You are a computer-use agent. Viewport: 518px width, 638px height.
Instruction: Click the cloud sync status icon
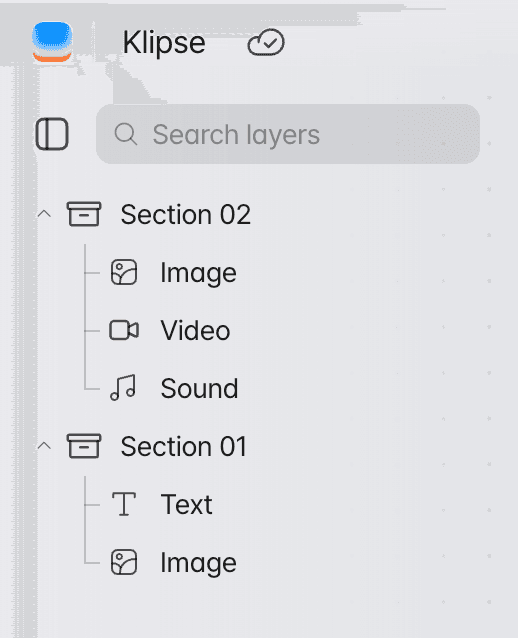[x=266, y=42]
